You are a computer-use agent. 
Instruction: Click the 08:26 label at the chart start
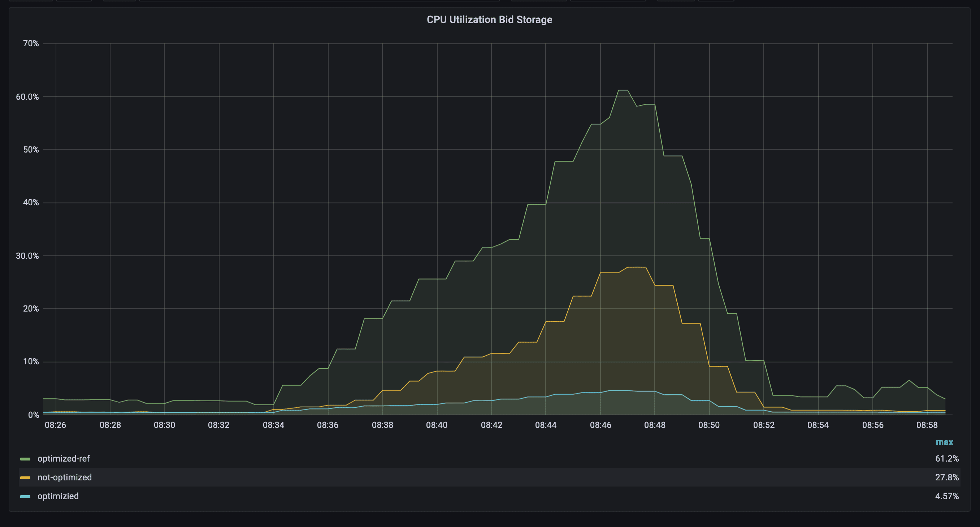pyautogui.click(x=56, y=425)
